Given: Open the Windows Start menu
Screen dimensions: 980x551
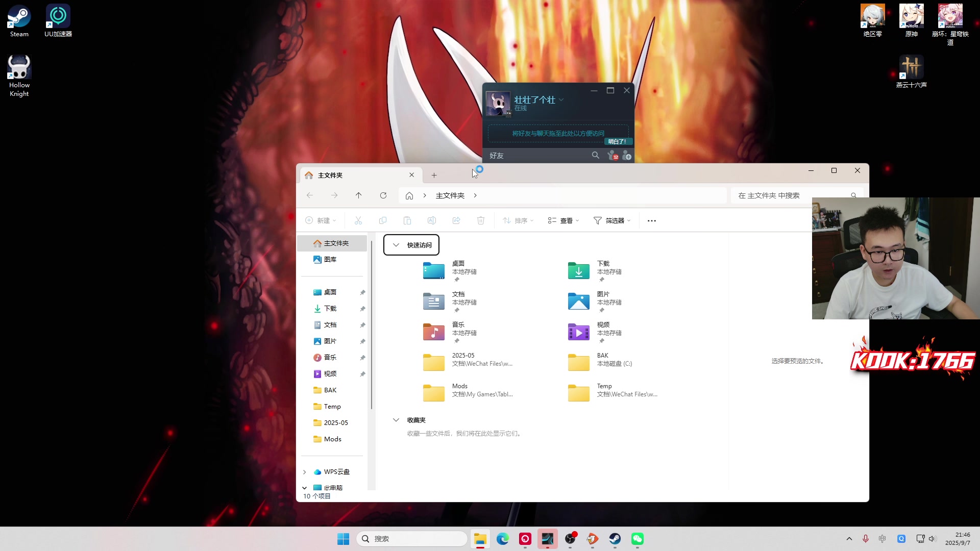Looking at the screenshot, I should pyautogui.click(x=344, y=539).
